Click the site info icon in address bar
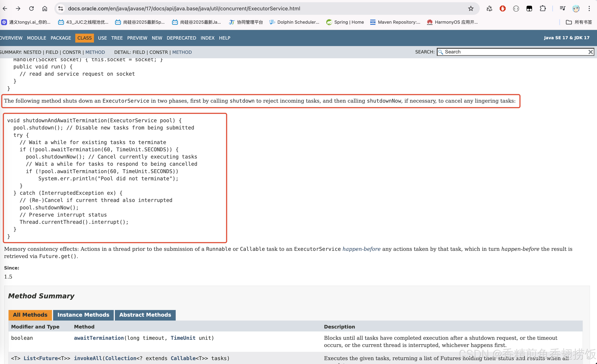 tap(61, 9)
